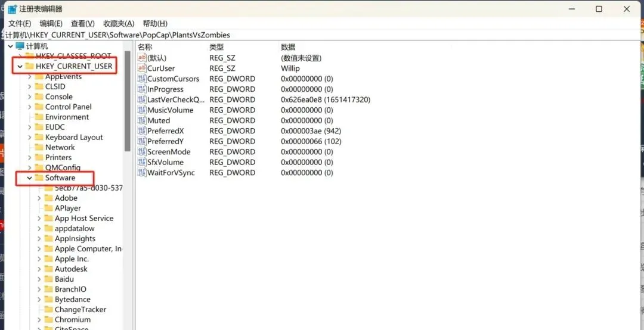Click the Registry Editor title bar icon

coord(13,9)
